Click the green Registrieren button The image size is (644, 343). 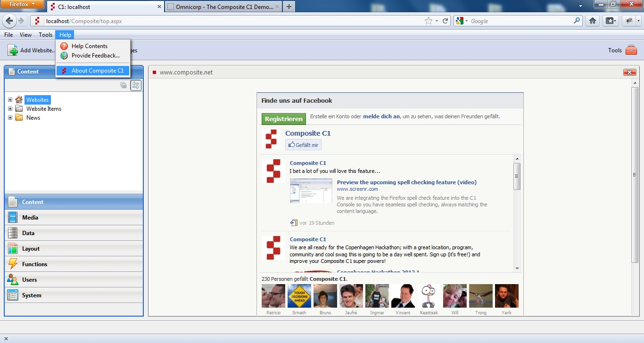click(284, 119)
